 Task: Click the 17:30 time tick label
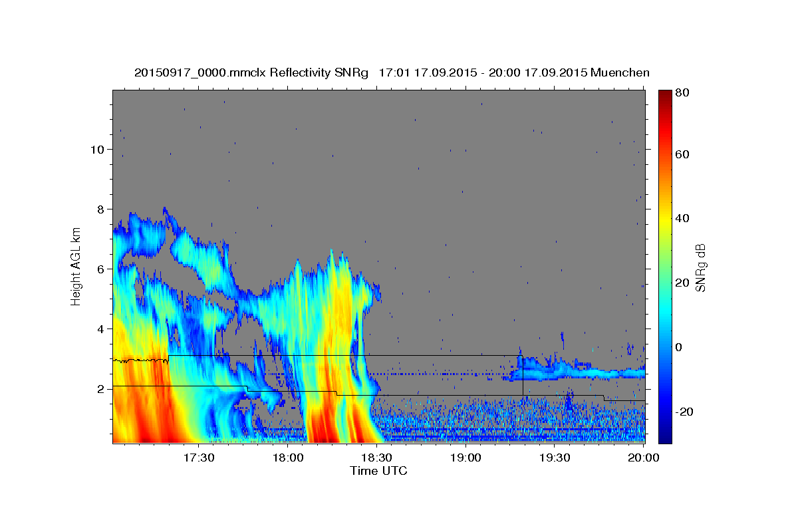click(x=198, y=458)
